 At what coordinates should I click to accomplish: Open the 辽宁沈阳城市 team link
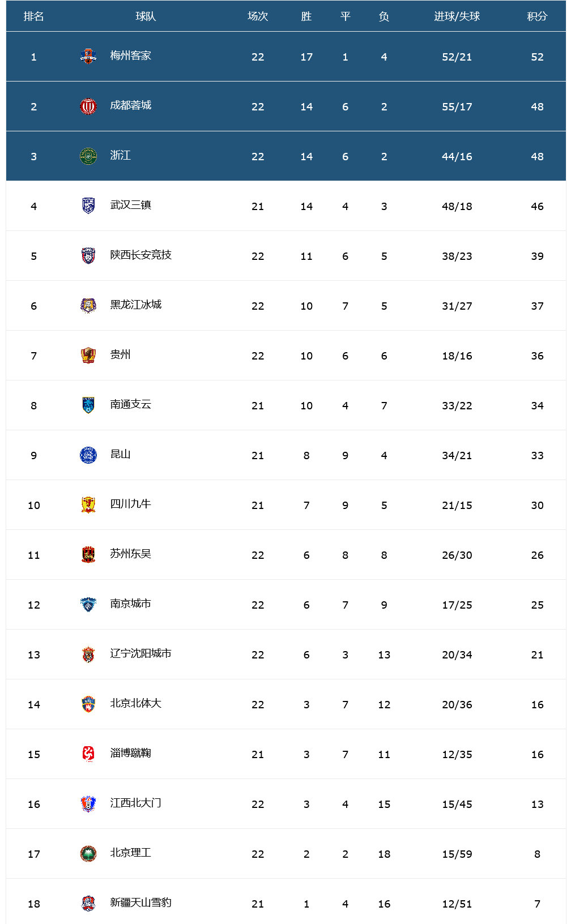tap(141, 653)
